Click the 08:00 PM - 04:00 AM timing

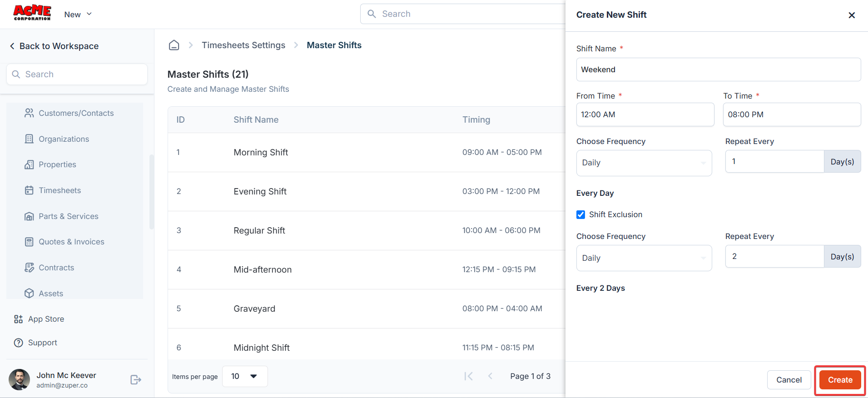click(502, 308)
